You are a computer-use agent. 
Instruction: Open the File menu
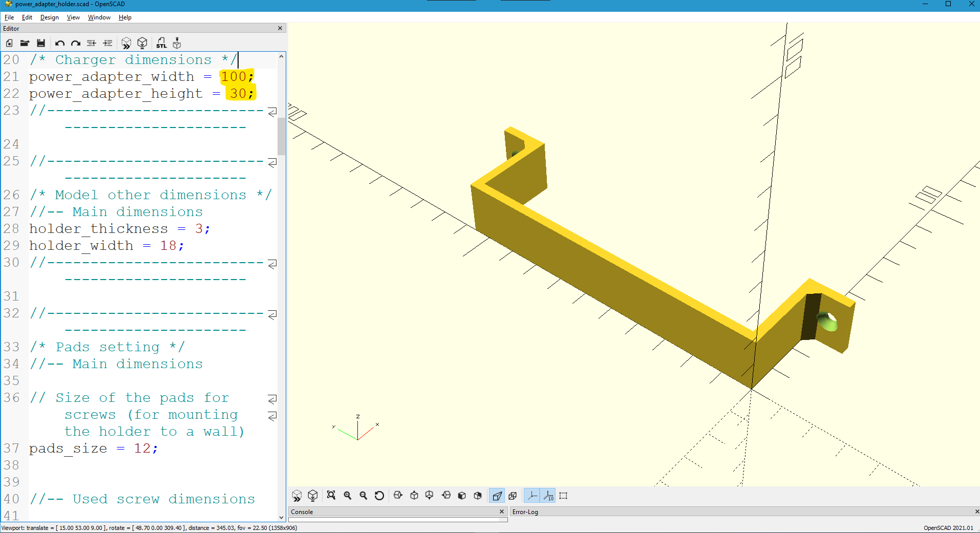9,17
